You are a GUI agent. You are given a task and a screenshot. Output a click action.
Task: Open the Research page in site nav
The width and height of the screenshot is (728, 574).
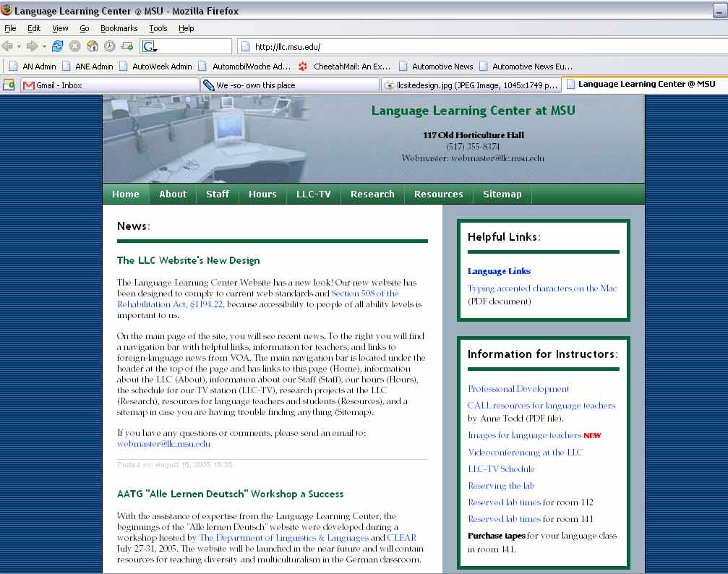click(x=372, y=194)
